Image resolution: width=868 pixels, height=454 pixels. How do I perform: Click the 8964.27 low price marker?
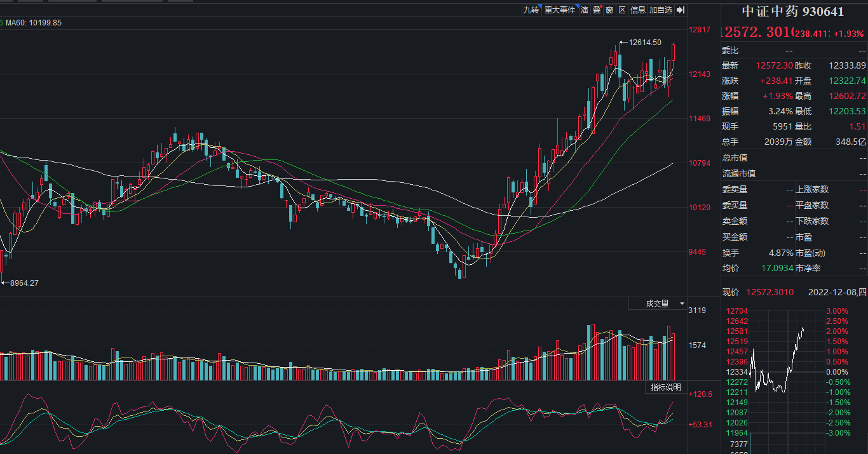[x=24, y=283]
